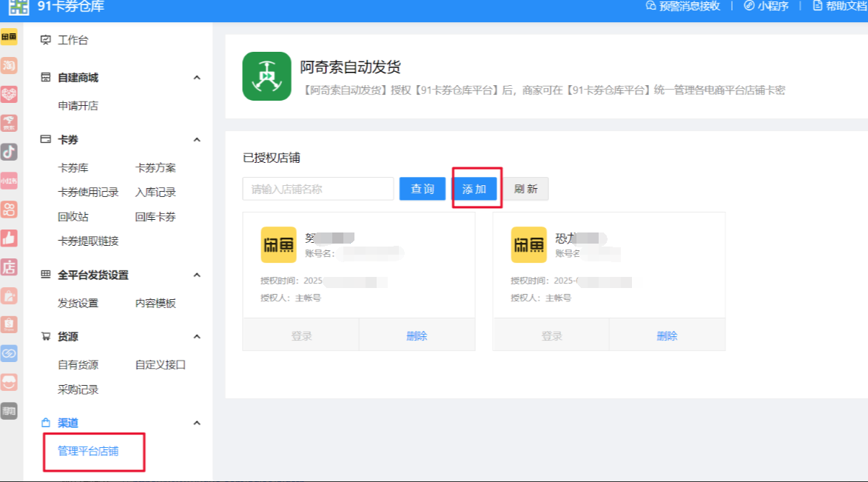The image size is (868, 482).
Task: Click the Xianyu logo on the first shop card
Action: 278,244
